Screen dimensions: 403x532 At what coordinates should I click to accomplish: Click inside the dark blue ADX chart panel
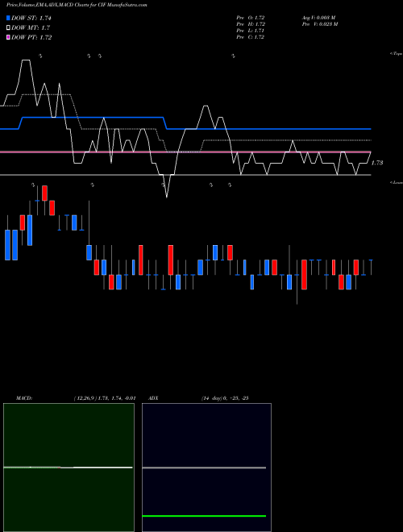(206, 468)
